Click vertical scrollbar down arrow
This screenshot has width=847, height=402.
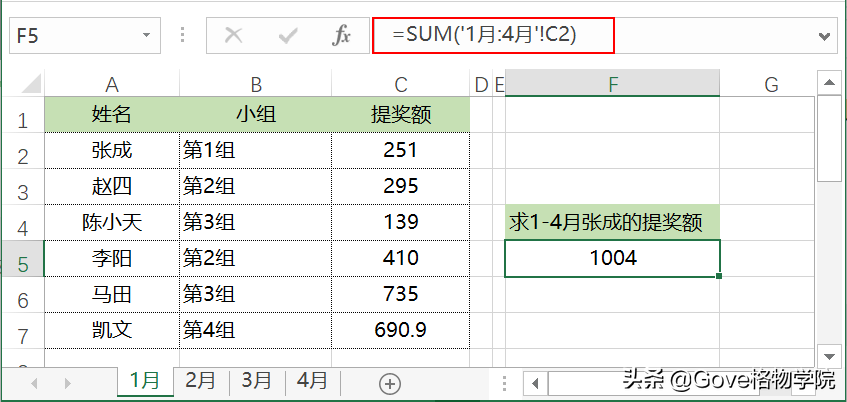coord(829,355)
